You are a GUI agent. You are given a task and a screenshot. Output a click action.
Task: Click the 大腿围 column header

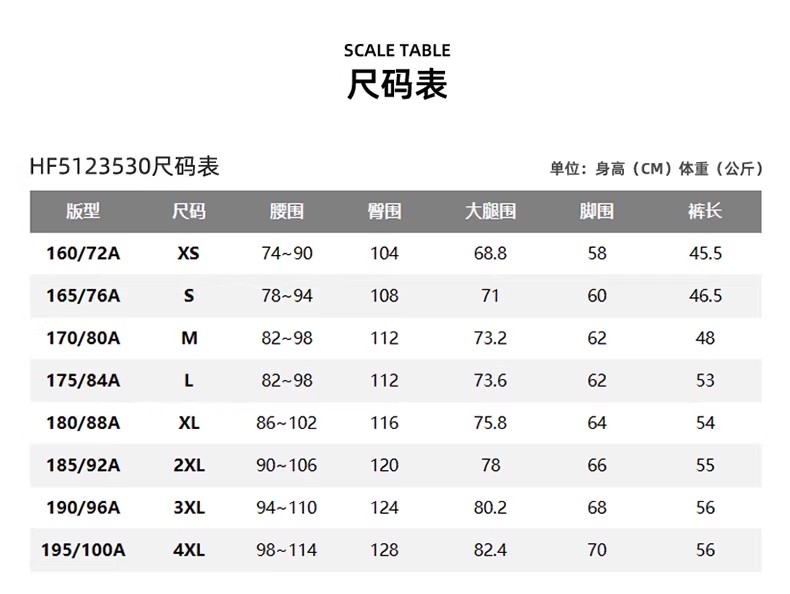(490, 211)
